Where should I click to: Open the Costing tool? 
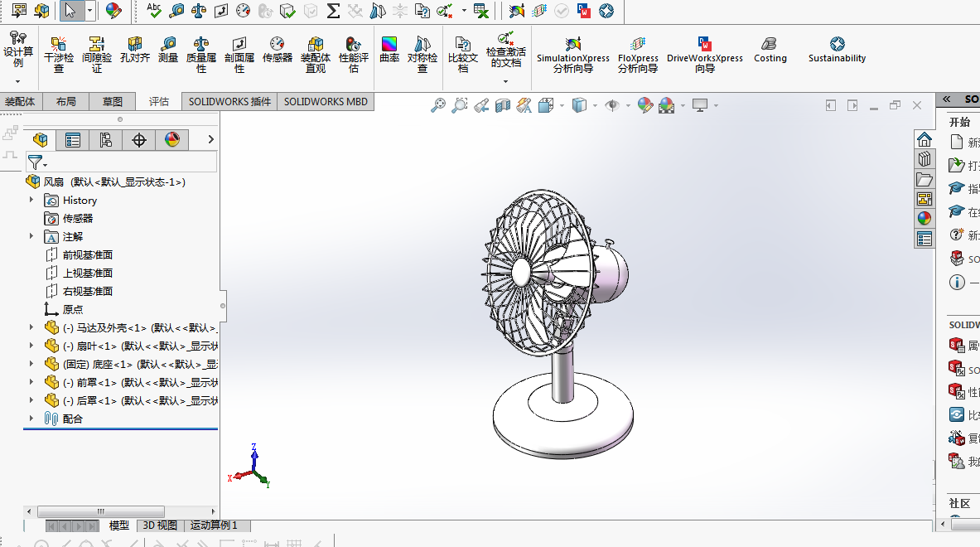(770, 45)
